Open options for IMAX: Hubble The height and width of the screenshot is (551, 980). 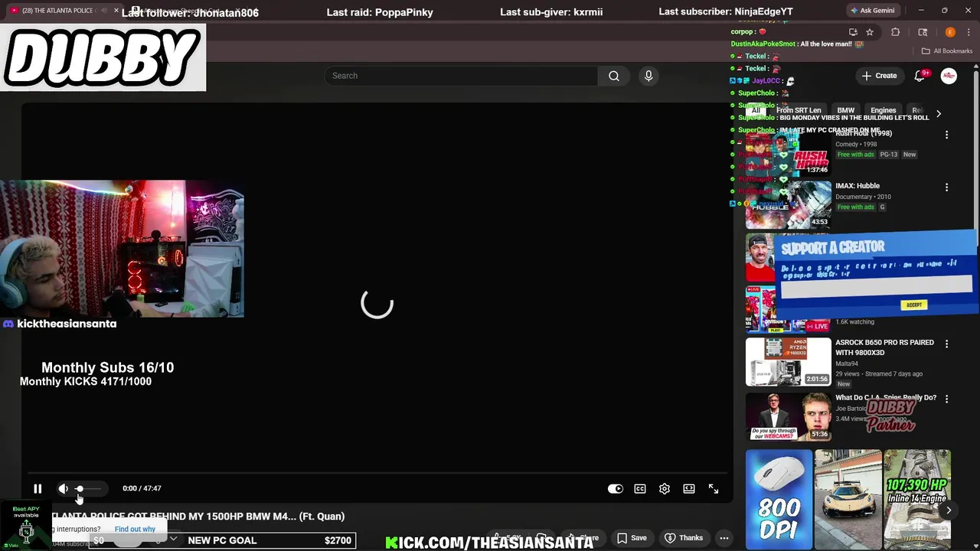point(947,187)
